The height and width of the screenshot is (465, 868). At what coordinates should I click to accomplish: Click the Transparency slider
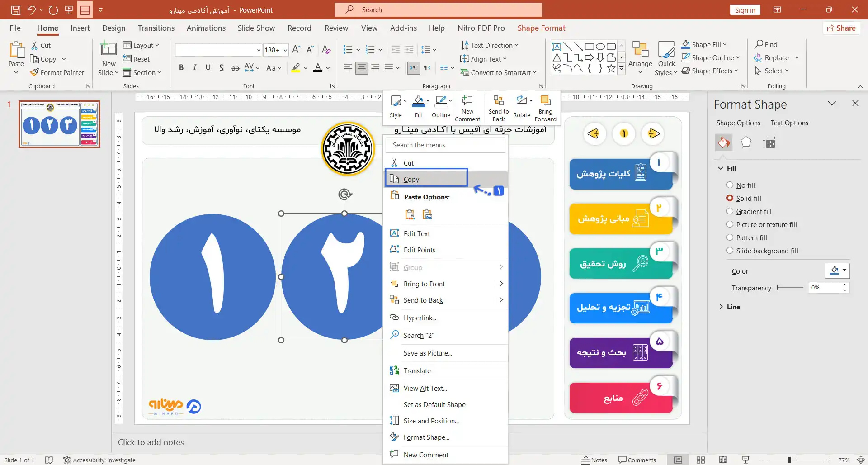[x=790, y=287]
